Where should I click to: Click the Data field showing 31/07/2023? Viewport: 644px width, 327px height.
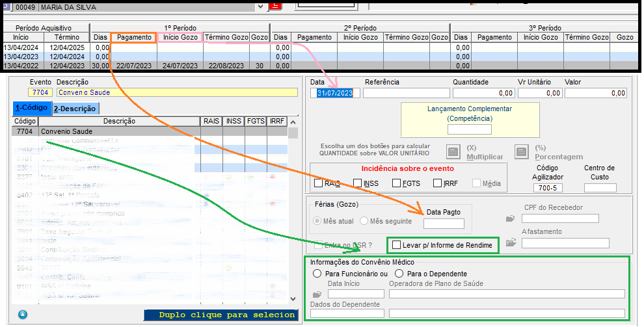335,93
